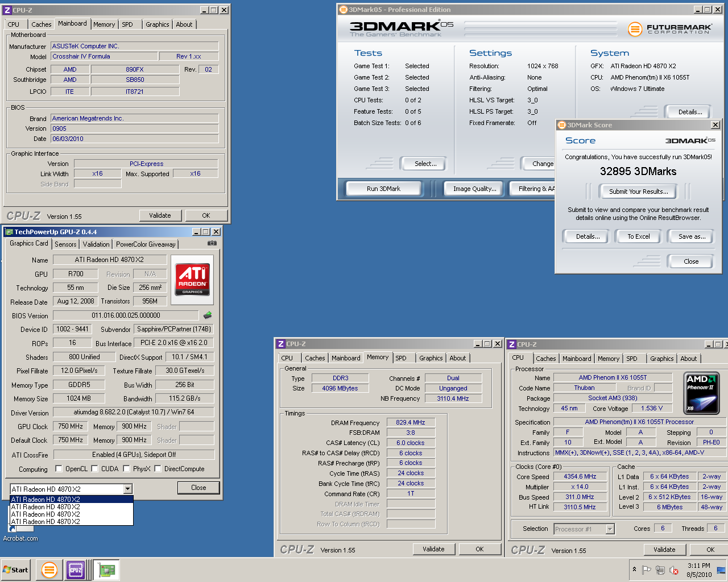Click the network tray icon
The image size is (728, 582).
tap(660, 569)
